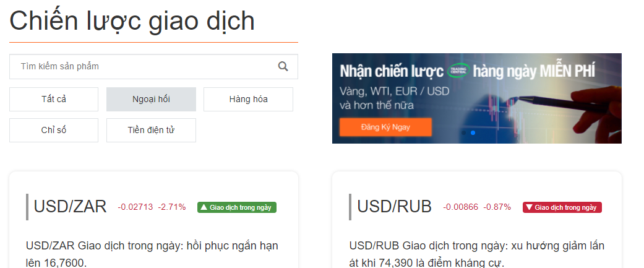Select the second blue carousel dot
The width and height of the screenshot is (644, 268).
[473, 133]
